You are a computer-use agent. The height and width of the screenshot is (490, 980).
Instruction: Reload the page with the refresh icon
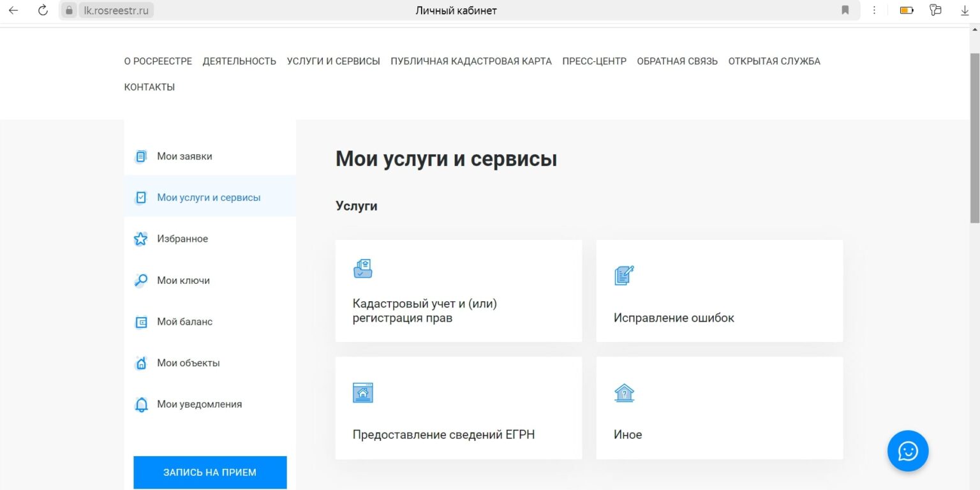43,10
